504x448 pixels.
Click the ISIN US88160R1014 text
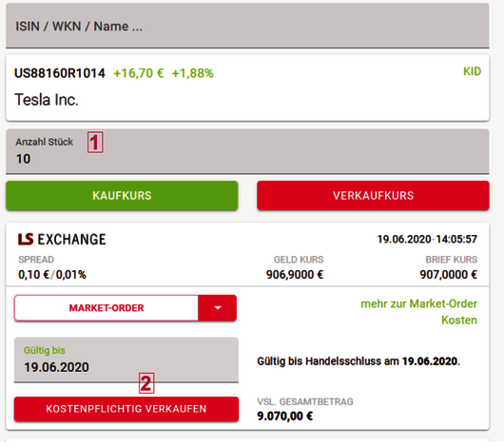[60, 73]
